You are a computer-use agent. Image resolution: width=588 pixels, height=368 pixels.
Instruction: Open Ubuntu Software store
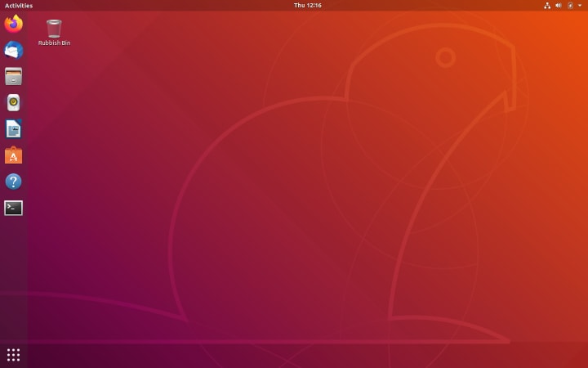14,155
